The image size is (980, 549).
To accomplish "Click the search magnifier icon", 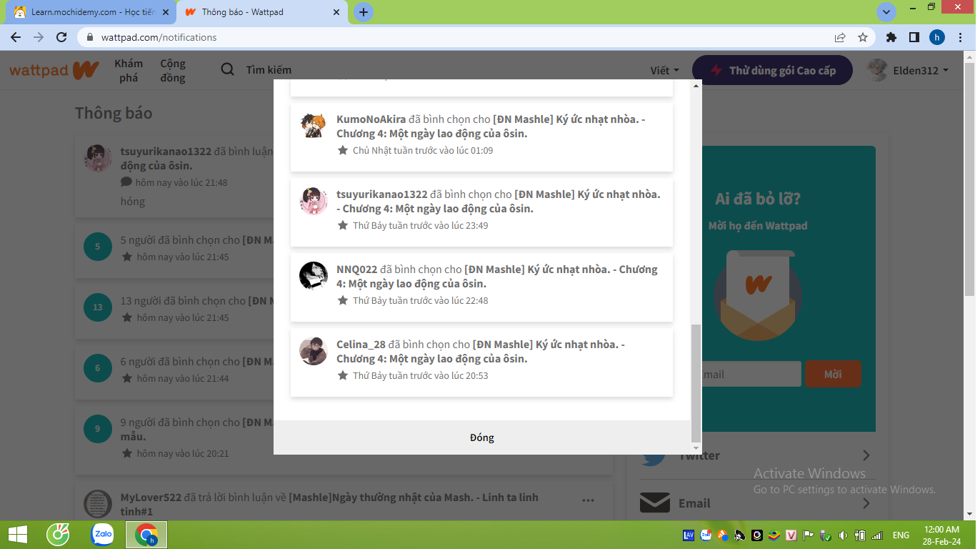I will tap(227, 69).
